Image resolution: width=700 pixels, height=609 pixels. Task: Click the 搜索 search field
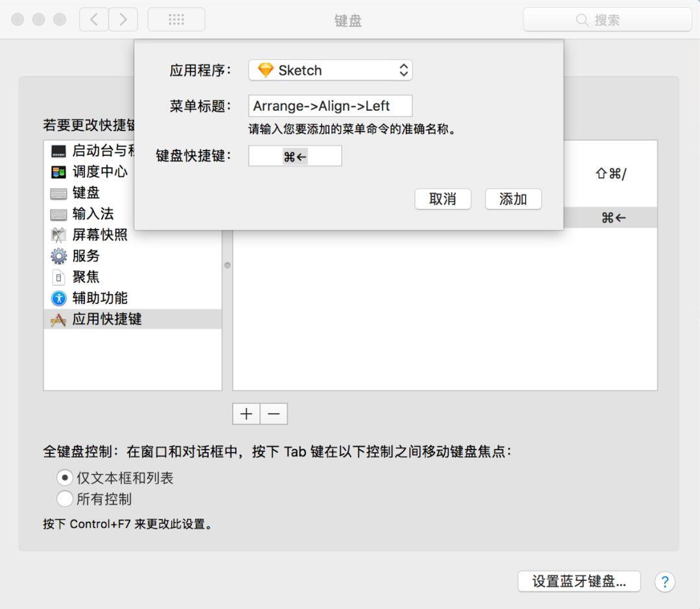point(607,19)
